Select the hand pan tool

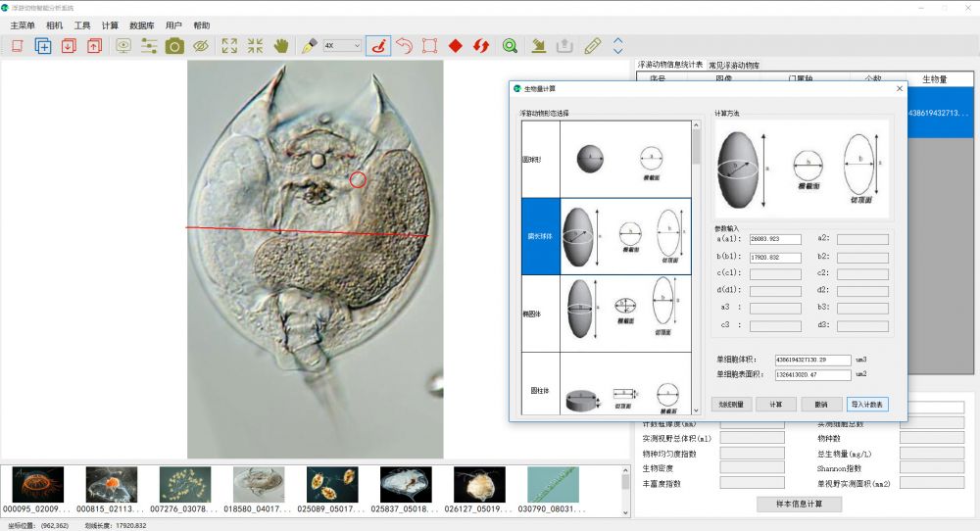(x=281, y=45)
